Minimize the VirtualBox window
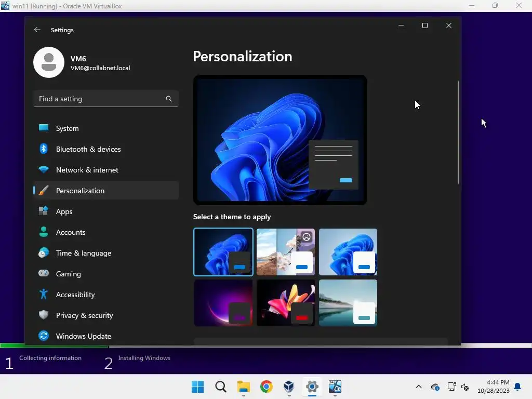Viewport: 532px width, 399px height. (x=472, y=5)
